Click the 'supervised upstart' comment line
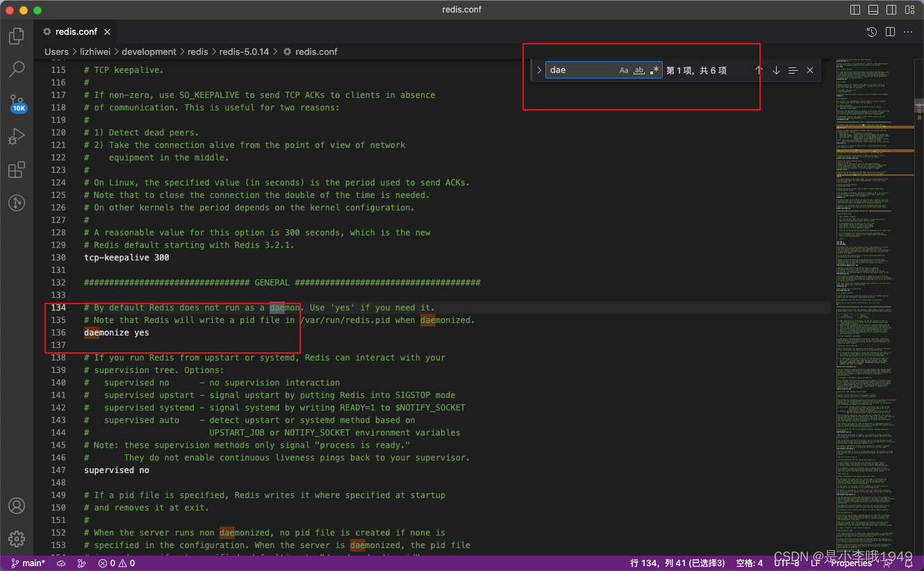924x571 pixels. tap(270, 395)
